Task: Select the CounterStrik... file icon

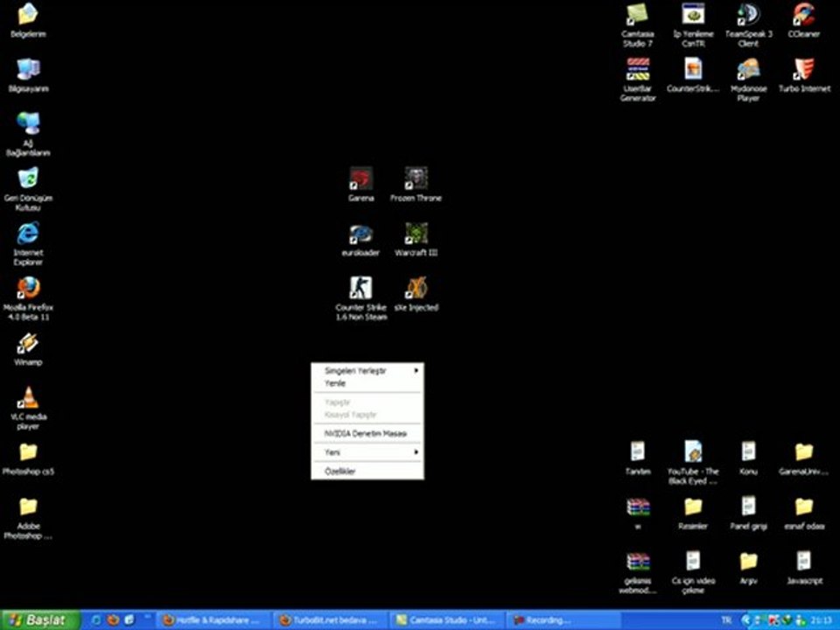Action: click(693, 75)
